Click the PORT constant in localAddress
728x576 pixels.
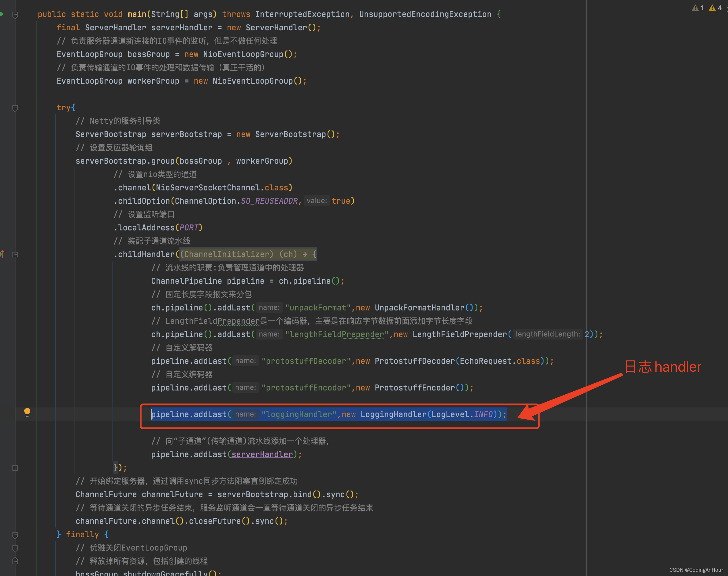(x=189, y=228)
